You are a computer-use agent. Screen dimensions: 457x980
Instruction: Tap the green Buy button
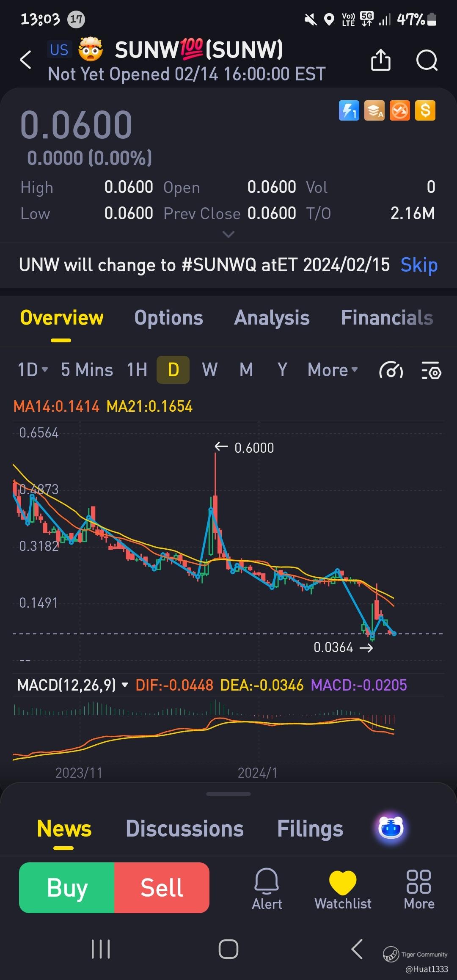[67, 887]
